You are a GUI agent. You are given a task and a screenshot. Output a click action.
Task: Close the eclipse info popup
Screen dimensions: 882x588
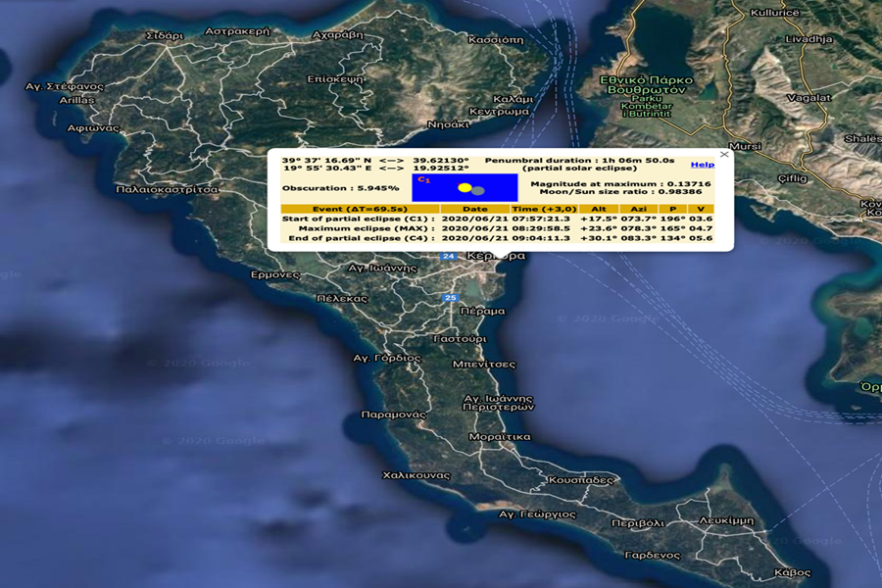[724, 155]
